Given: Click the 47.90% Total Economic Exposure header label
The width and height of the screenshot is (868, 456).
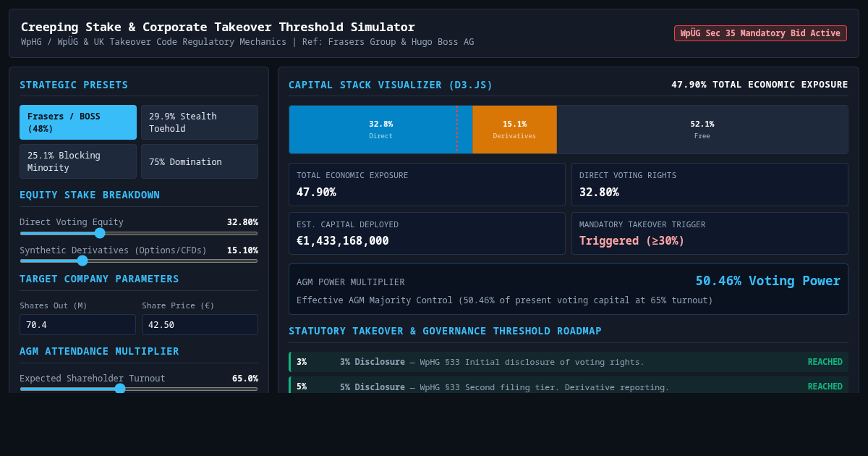Looking at the screenshot, I should click(x=759, y=85).
